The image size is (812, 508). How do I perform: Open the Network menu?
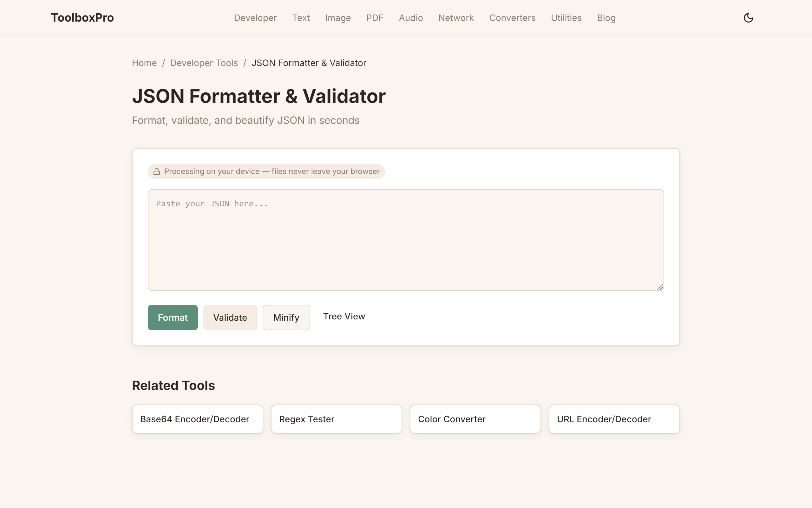456,18
